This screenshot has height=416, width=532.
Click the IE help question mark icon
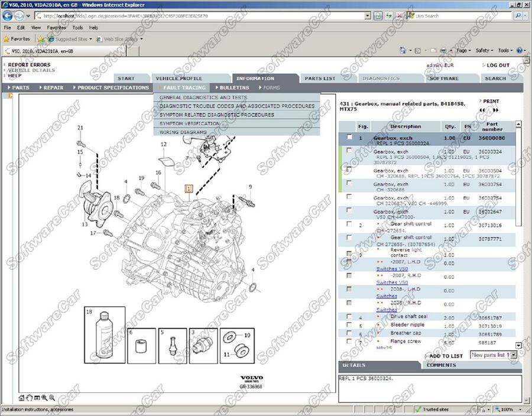pyautogui.click(x=520, y=51)
